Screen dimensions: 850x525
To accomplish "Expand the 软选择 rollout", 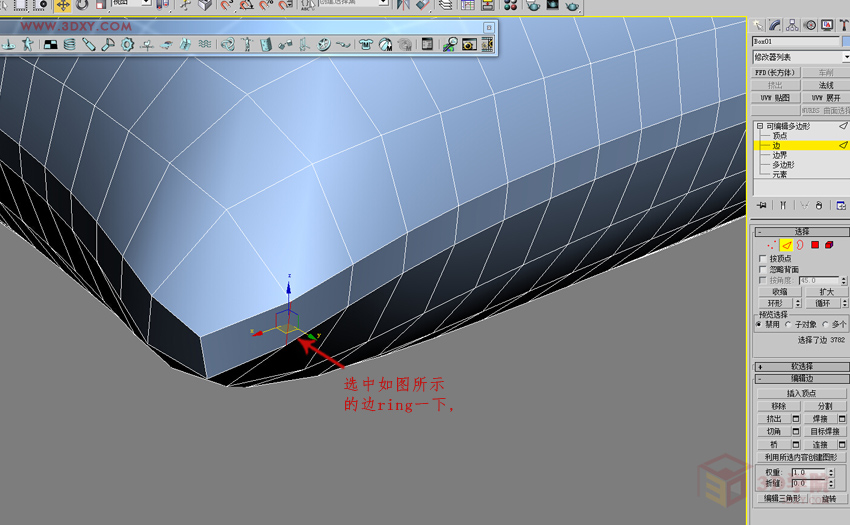I will pos(801,366).
